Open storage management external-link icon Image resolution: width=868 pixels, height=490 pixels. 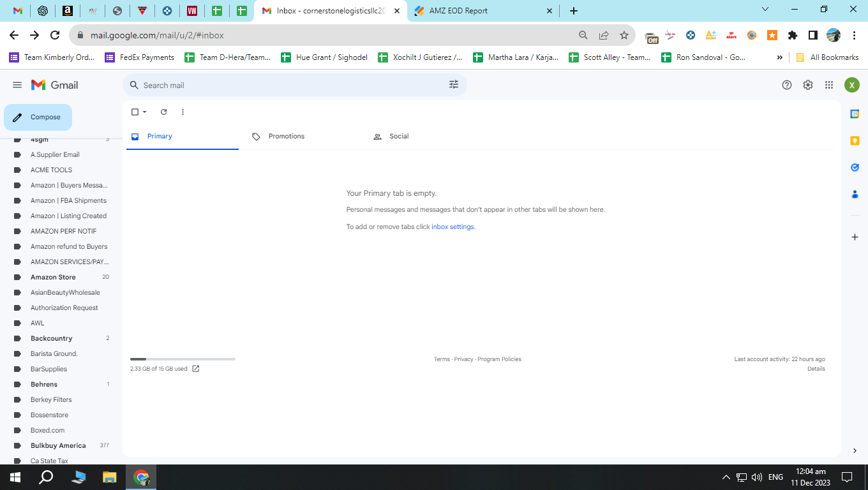[x=196, y=369]
